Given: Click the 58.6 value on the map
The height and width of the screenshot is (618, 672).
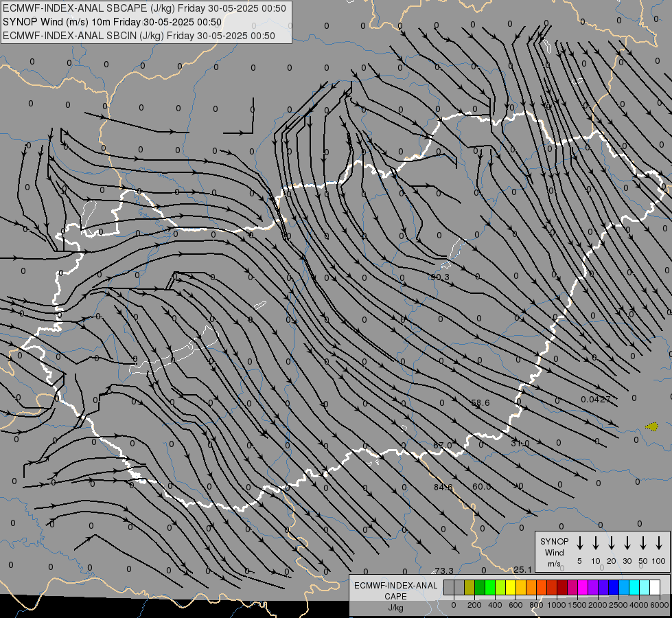Looking at the screenshot, I should pos(480,402).
